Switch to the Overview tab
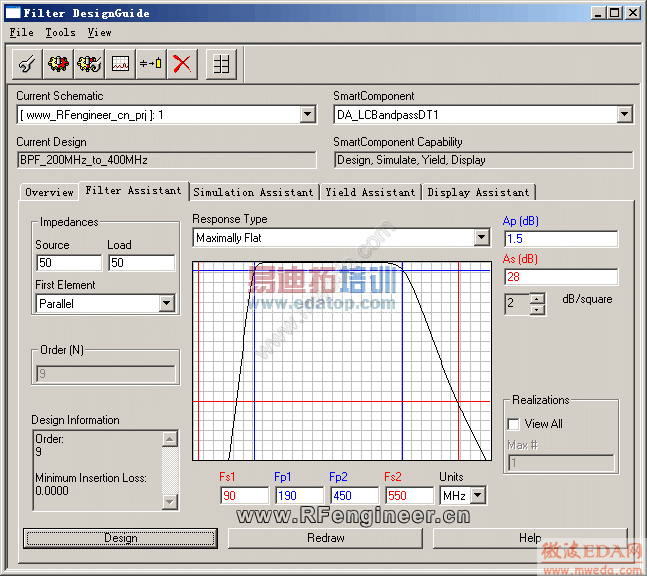This screenshot has width=647, height=576. click(x=49, y=192)
